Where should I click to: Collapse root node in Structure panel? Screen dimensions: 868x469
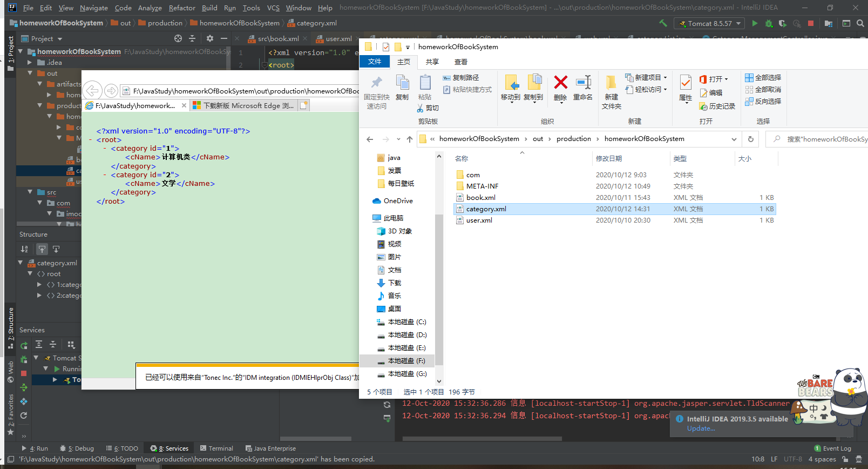pos(30,273)
